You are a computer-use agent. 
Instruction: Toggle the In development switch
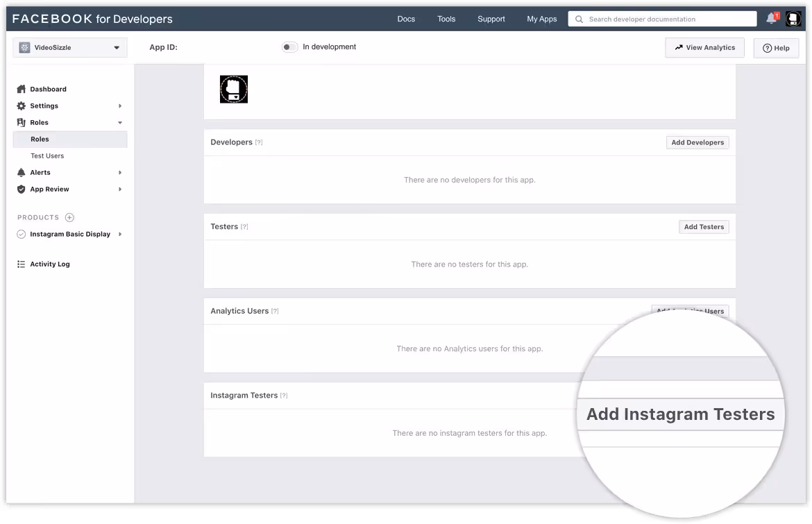pos(289,47)
